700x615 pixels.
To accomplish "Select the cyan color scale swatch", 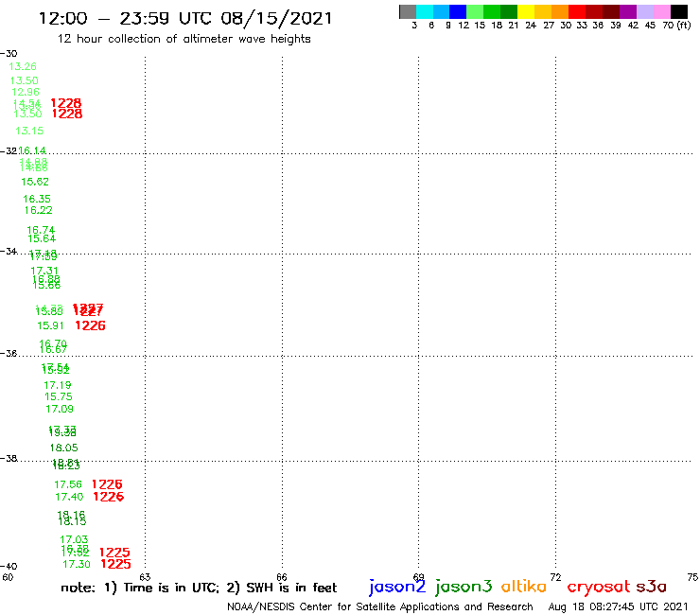I will (x=425, y=11).
